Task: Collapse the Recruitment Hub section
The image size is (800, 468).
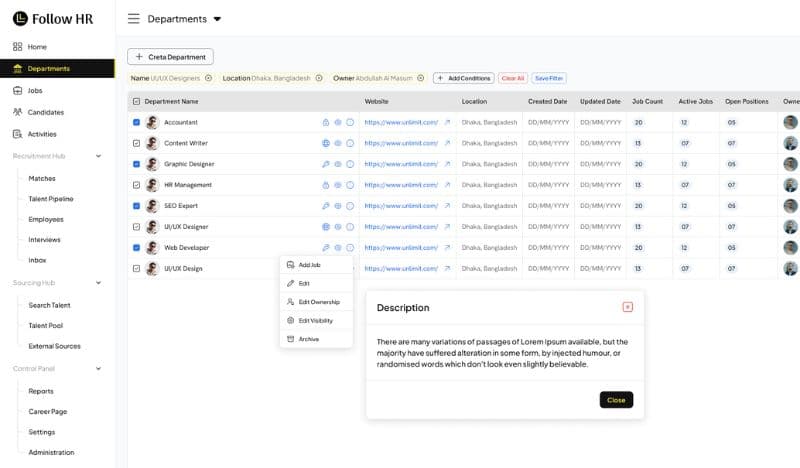Action: [x=98, y=156]
